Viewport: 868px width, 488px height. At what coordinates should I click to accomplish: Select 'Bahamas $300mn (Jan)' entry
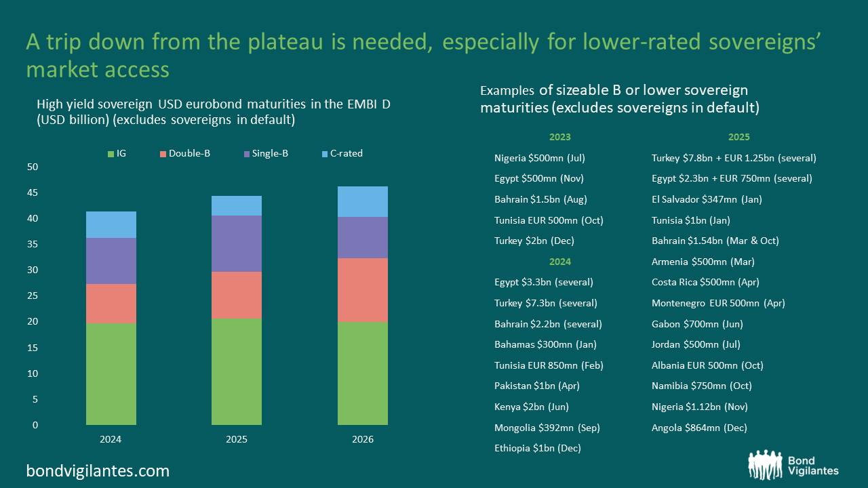click(x=545, y=344)
